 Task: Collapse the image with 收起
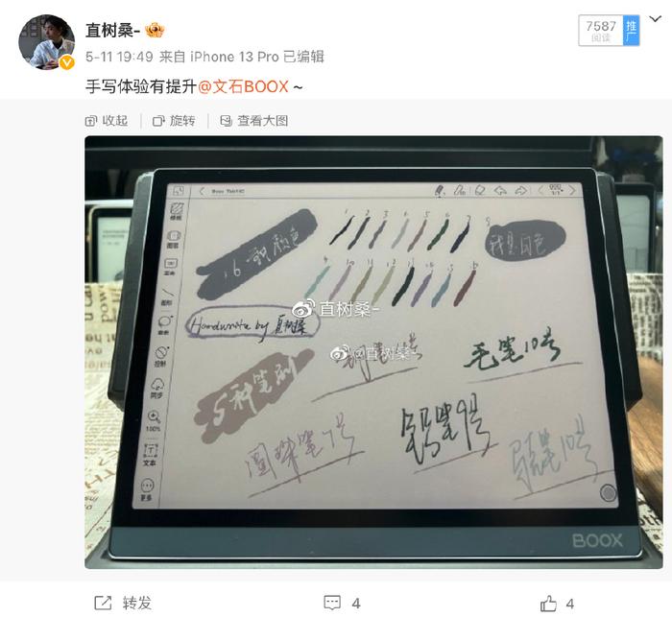107,121
